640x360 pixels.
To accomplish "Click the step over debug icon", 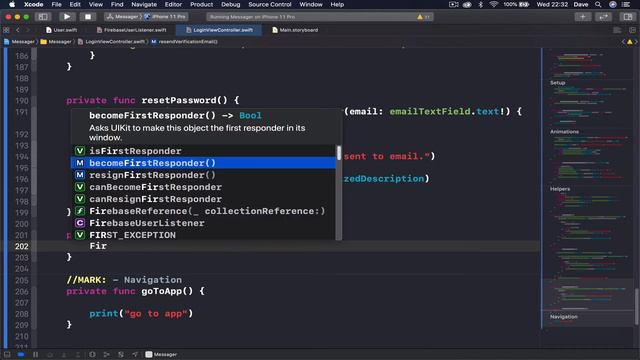I will pyautogui.click(x=50, y=354).
